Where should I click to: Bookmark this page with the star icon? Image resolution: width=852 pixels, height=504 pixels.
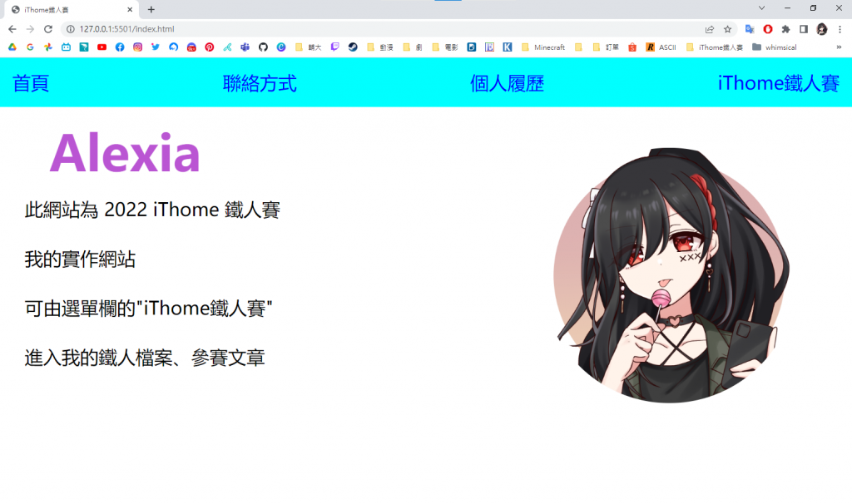[x=727, y=29]
